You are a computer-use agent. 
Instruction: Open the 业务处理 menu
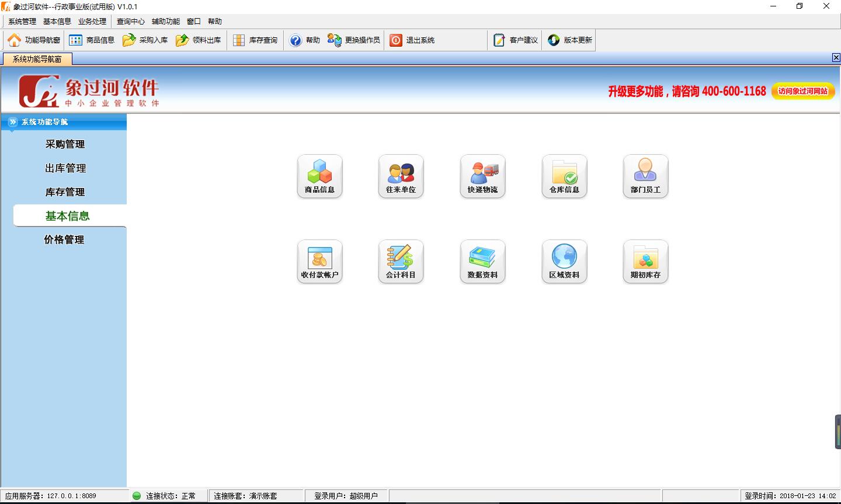[92, 22]
